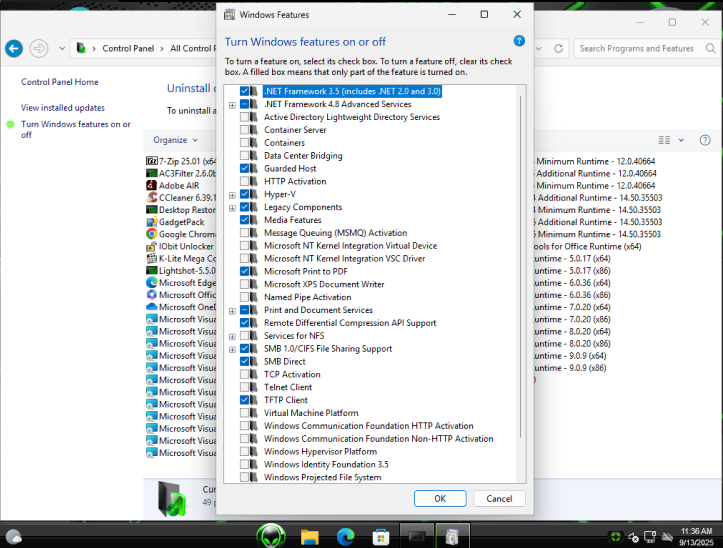723x548 pixels.
Task: Expand .NET Framework 4.8 Advanced Services
Action: 232,105
